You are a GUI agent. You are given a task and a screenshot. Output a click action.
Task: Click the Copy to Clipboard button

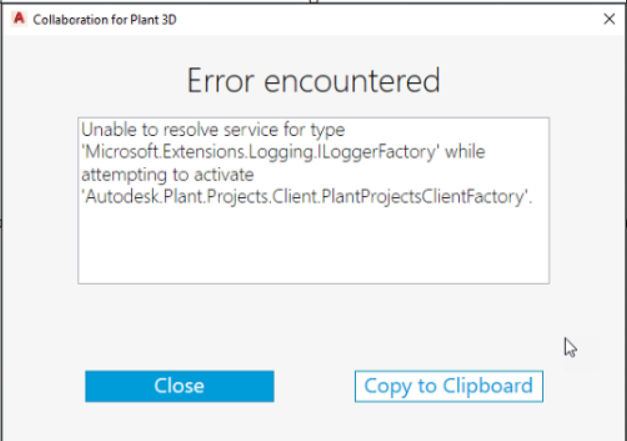click(448, 386)
